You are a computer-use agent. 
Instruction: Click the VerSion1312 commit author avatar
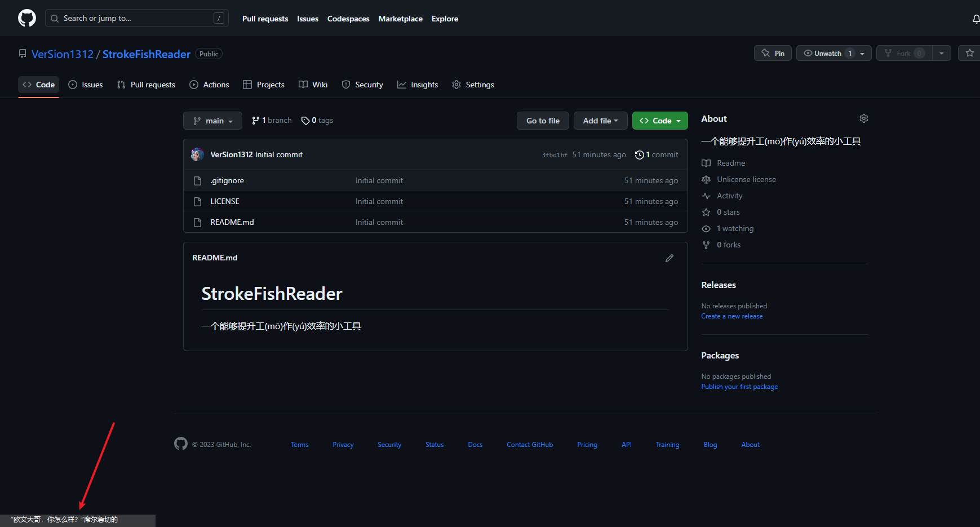pos(197,154)
